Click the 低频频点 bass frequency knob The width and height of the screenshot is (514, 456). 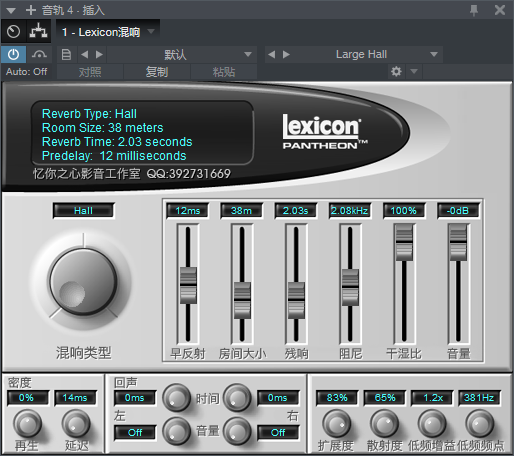pos(480,424)
